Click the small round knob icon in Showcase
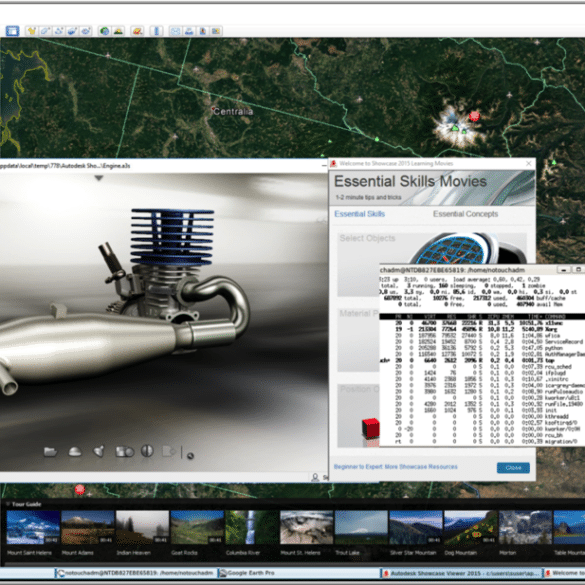Image resolution: width=585 pixels, height=585 pixels. [190, 456]
